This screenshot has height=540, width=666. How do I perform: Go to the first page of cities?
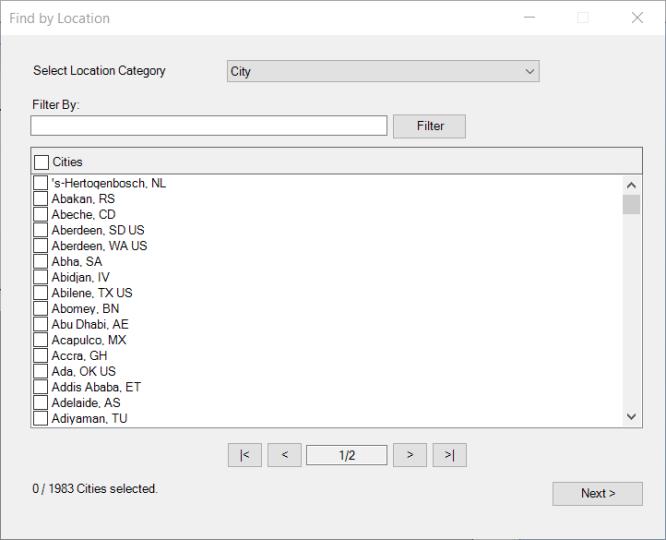245,455
